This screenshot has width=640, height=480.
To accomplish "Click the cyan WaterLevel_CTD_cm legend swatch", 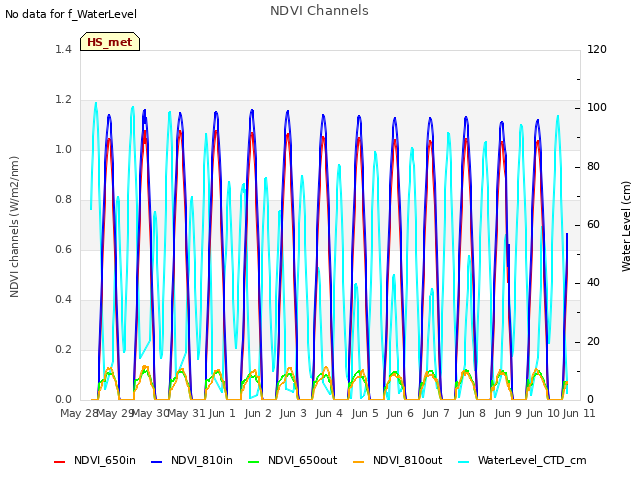I will (x=464, y=462).
